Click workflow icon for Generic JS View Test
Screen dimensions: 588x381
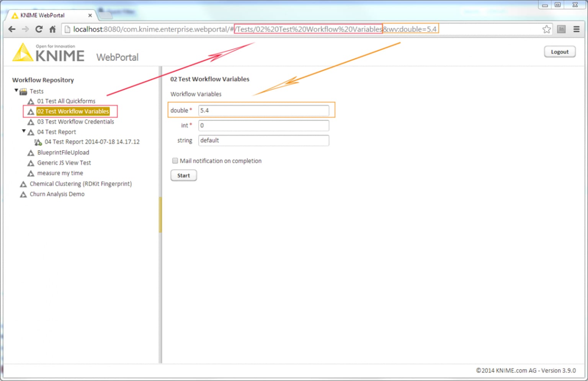(31, 163)
